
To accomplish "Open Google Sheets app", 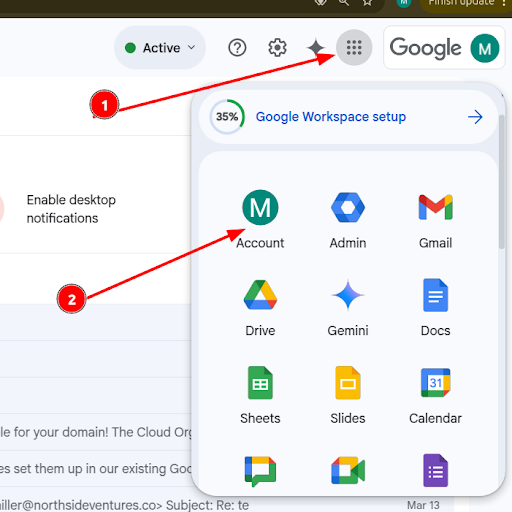I will click(260, 395).
